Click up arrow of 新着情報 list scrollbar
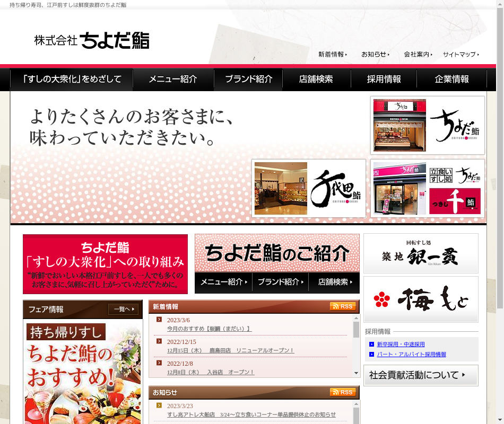 pyautogui.click(x=356, y=318)
